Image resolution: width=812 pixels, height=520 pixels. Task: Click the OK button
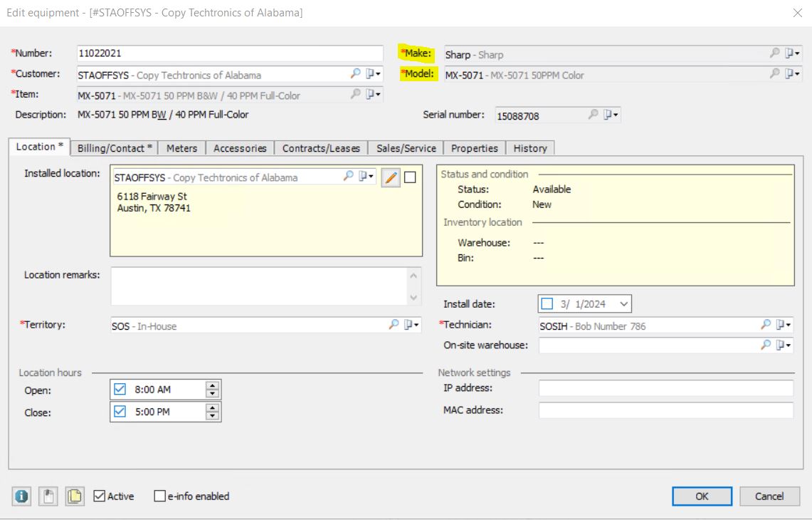pyautogui.click(x=702, y=496)
